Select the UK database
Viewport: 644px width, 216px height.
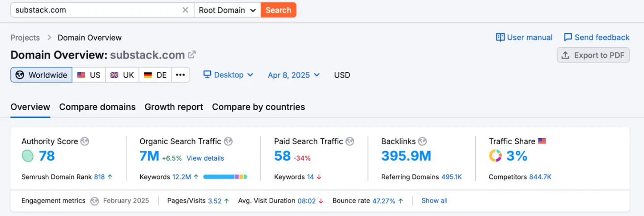click(x=122, y=75)
